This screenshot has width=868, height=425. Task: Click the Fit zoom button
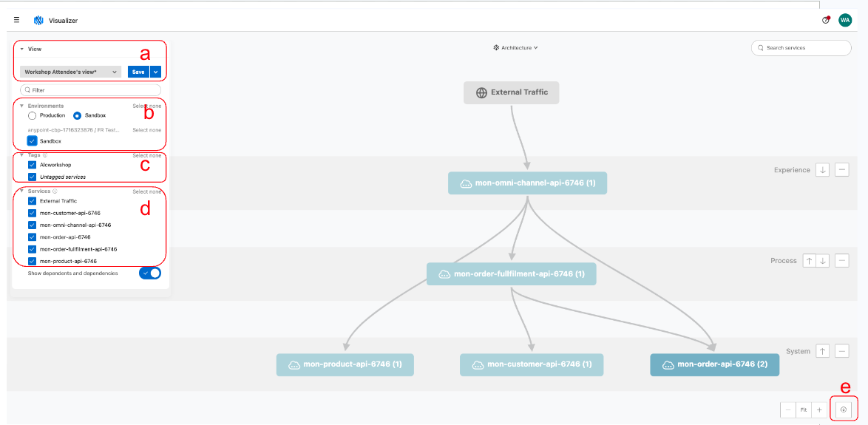pyautogui.click(x=803, y=409)
